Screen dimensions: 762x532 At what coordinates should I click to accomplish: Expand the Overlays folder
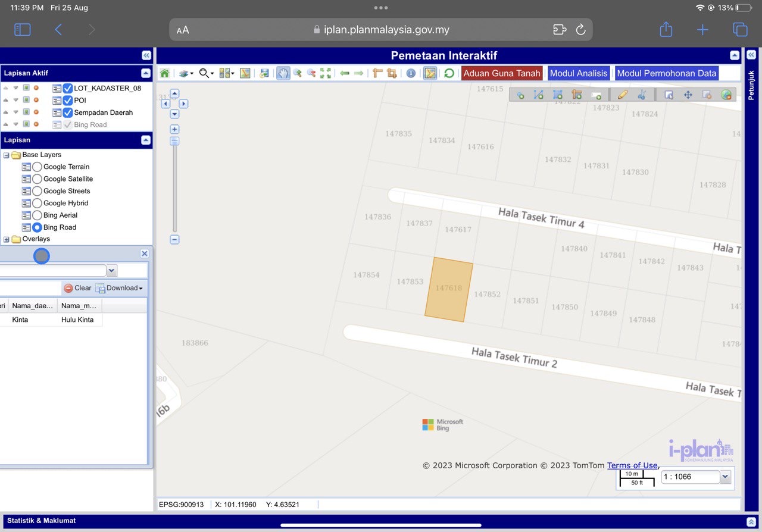[7, 239]
